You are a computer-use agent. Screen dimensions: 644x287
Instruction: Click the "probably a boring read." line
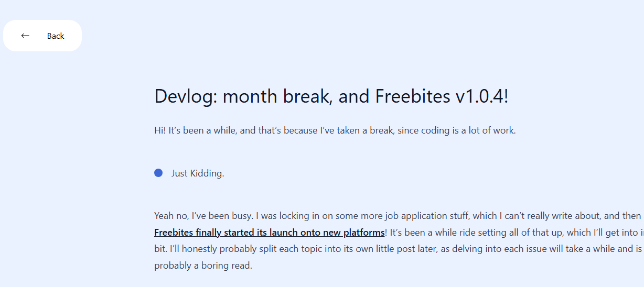(x=203, y=266)
